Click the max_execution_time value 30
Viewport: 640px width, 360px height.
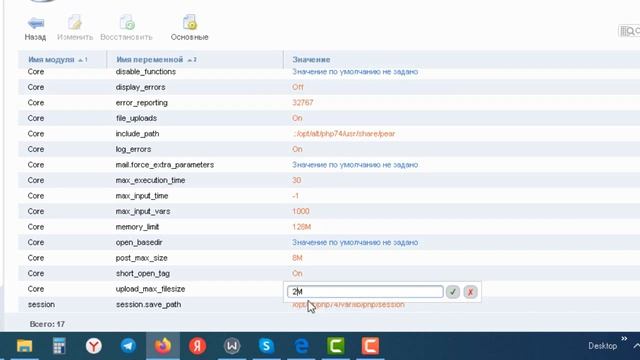click(297, 180)
